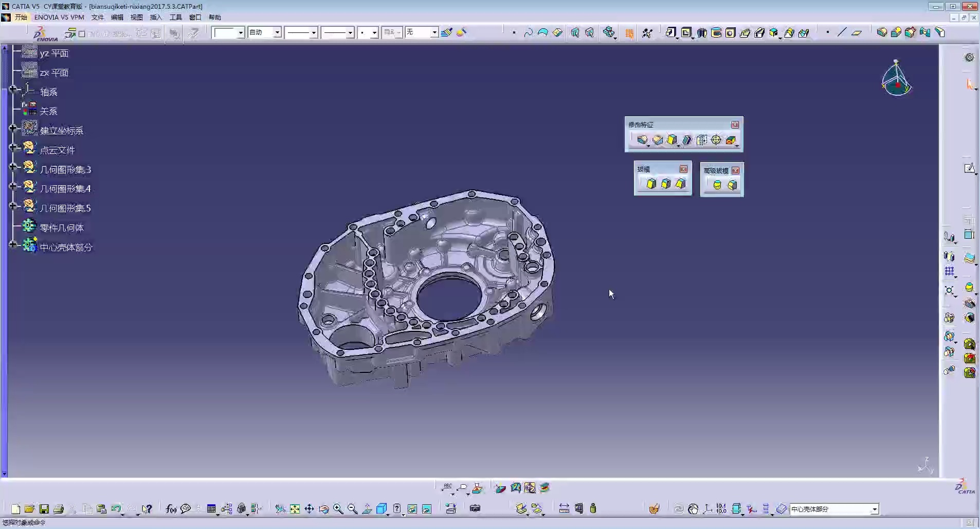This screenshot has height=529, width=980.
Task: Open the 工具 menu
Action: [176, 17]
